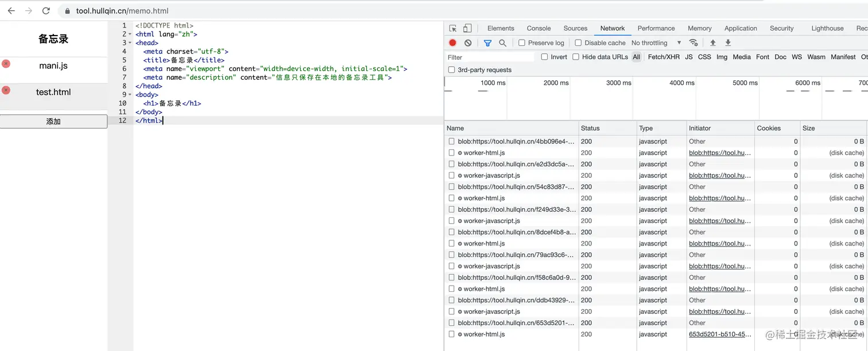Filter requests by CSS type
The image size is (868, 351).
(x=704, y=57)
